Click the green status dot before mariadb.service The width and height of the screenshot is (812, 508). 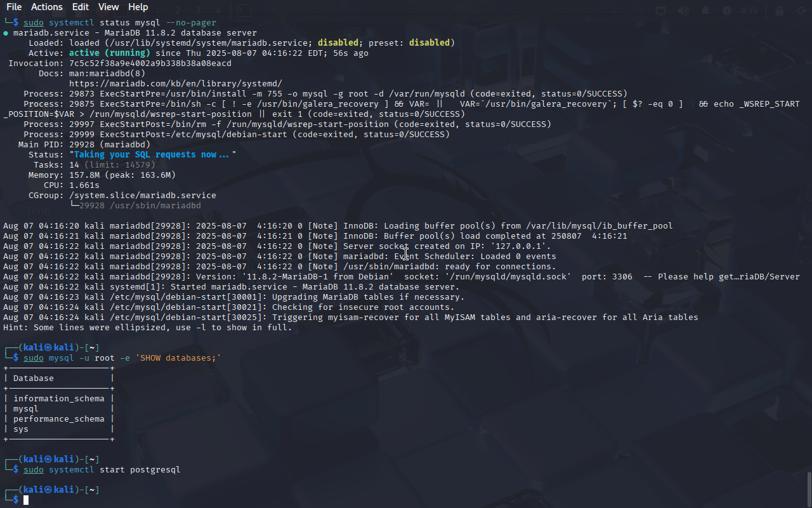[6, 33]
